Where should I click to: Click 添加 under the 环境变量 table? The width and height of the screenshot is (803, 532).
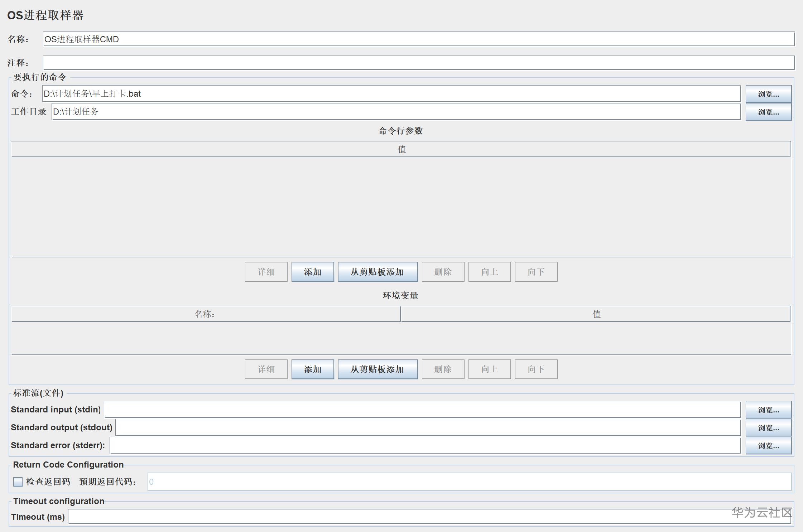click(x=312, y=369)
